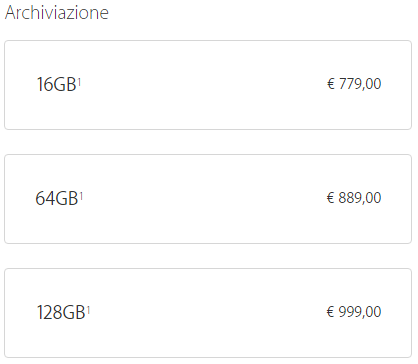Click the 16GB label text
The width and height of the screenshot is (418, 364).
[x=56, y=84]
